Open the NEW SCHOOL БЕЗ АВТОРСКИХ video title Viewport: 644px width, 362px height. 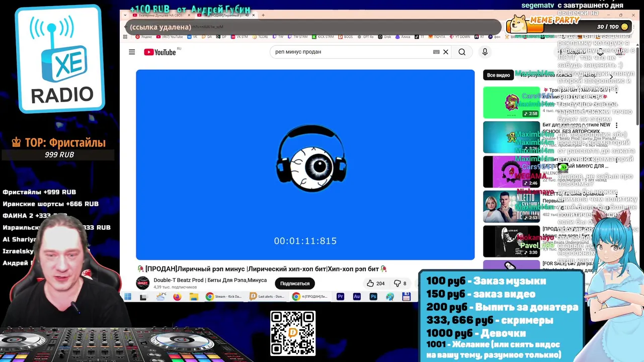[577, 128]
